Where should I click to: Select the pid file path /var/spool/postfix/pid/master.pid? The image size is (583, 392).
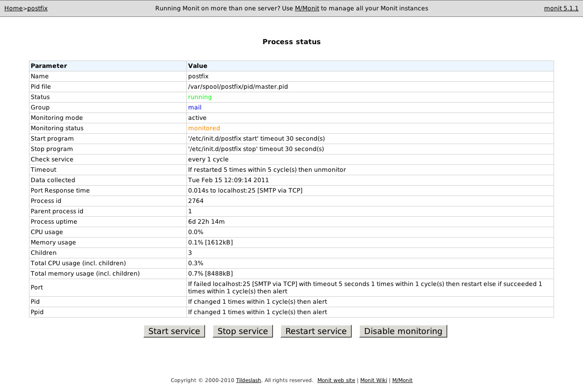[x=238, y=87]
